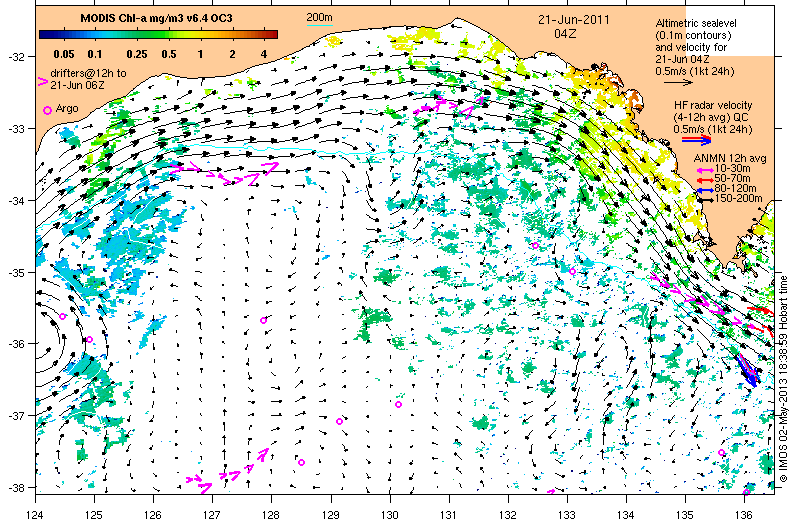Click the cyan line sample under '200m'
This screenshot has width=800, height=520.
pyautogui.click(x=319, y=24)
